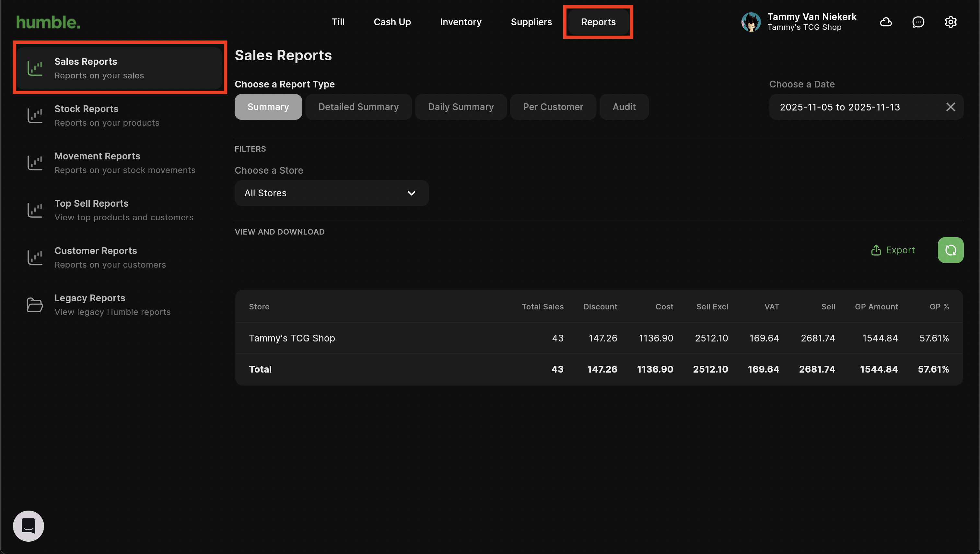The height and width of the screenshot is (554, 980).
Task: Click Tammy Van Niekerk's profile avatar
Action: 751,22
